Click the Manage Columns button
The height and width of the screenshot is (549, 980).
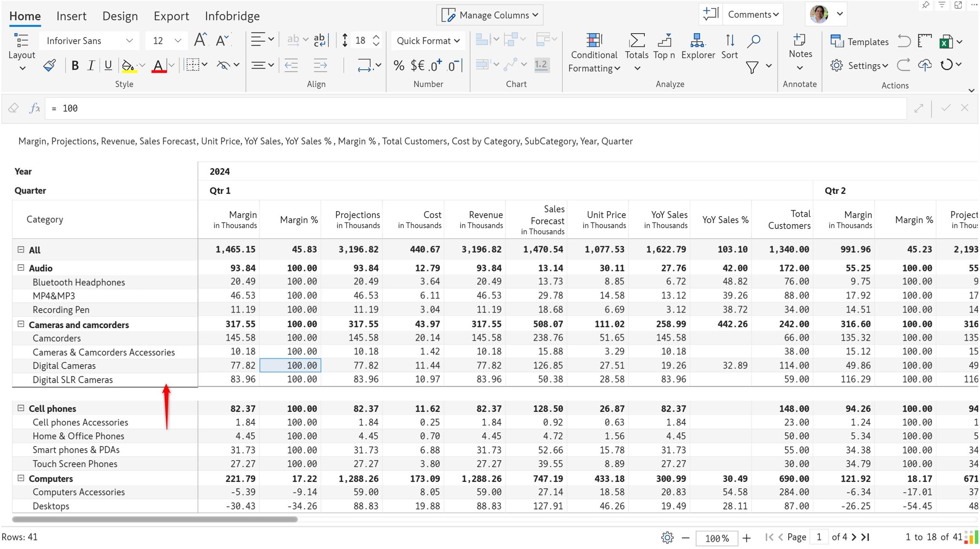490,15
